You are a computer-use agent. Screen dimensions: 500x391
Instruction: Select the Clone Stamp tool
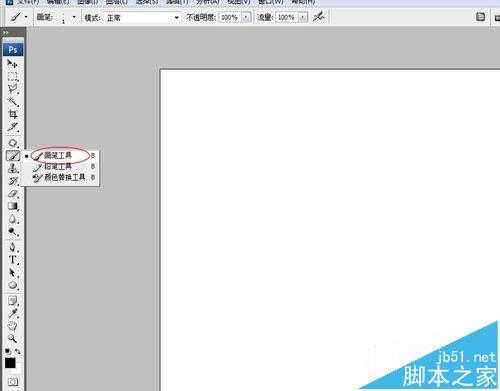pyautogui.click(x=13, y=168)
